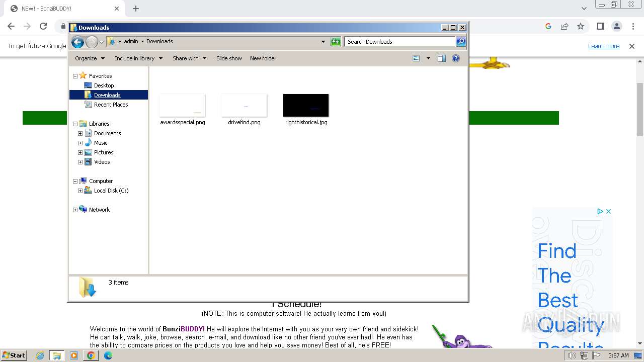
Task: Click the Explorer Forward arrow button
Action: coord(92,42)
